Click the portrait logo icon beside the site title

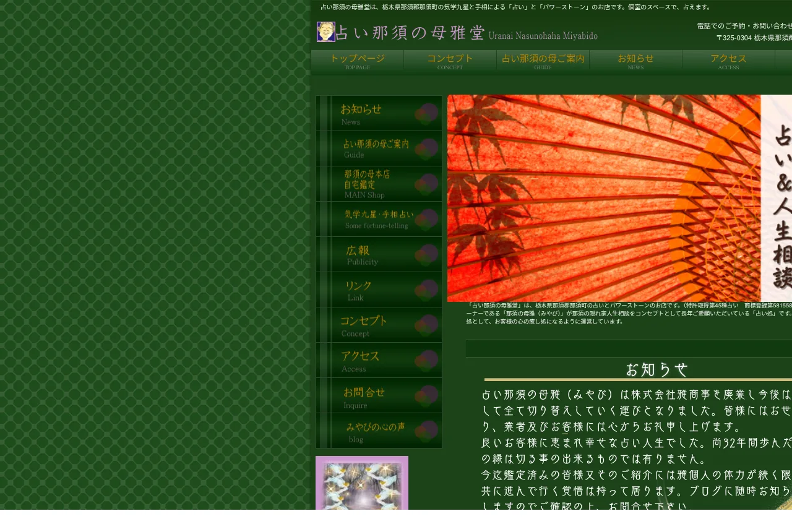(x=326, y=32)
